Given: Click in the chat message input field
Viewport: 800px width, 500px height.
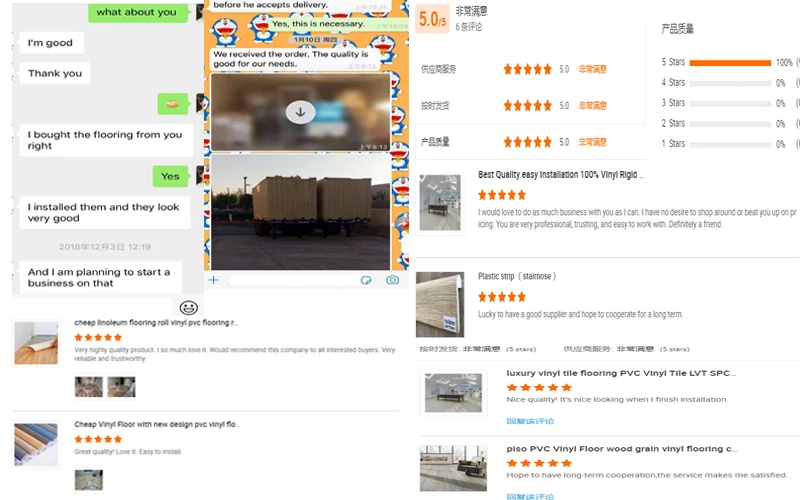Looking at the screenshot, I should pos(293,280).
